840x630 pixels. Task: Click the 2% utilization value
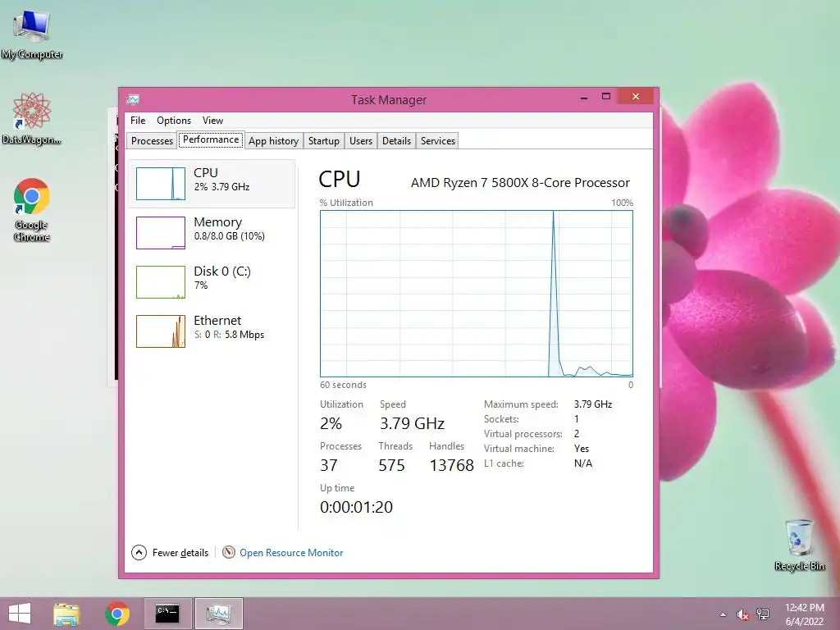(331, 424)
